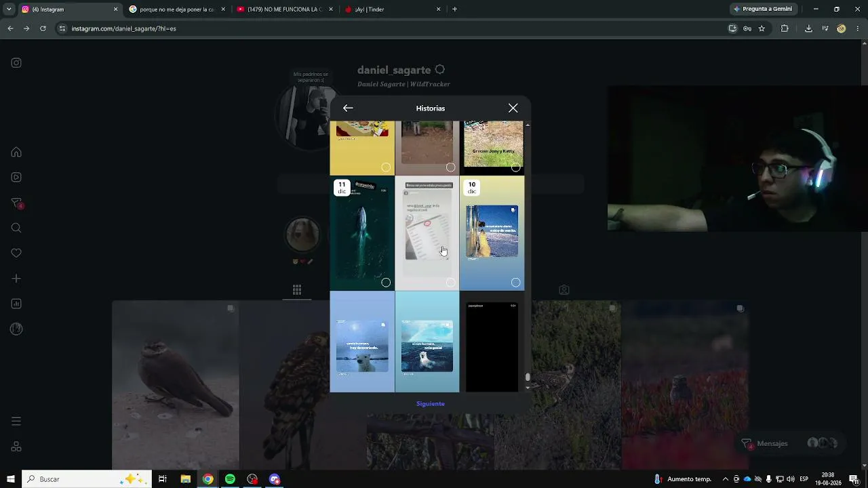The width and height of the screenshot is (868, 488).
Task: Click the Instagram logo in the sidebar
Action: (x=16, y=63)
